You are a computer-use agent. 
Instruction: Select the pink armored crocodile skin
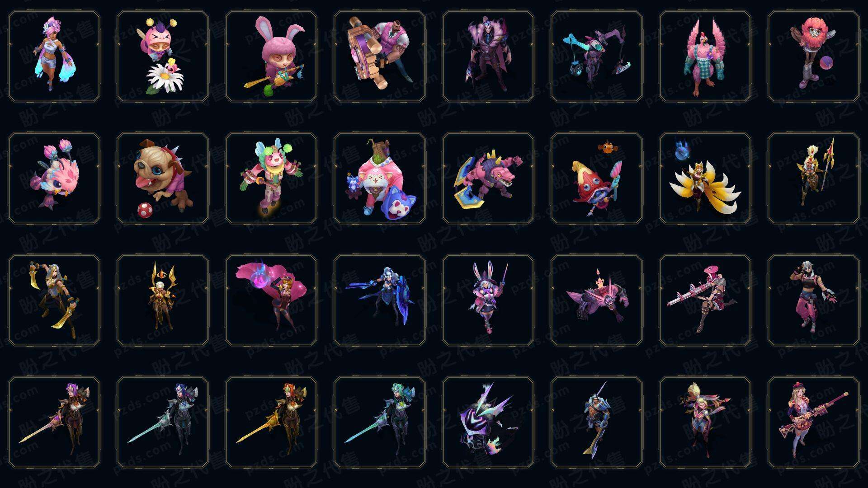pos(488,178)
